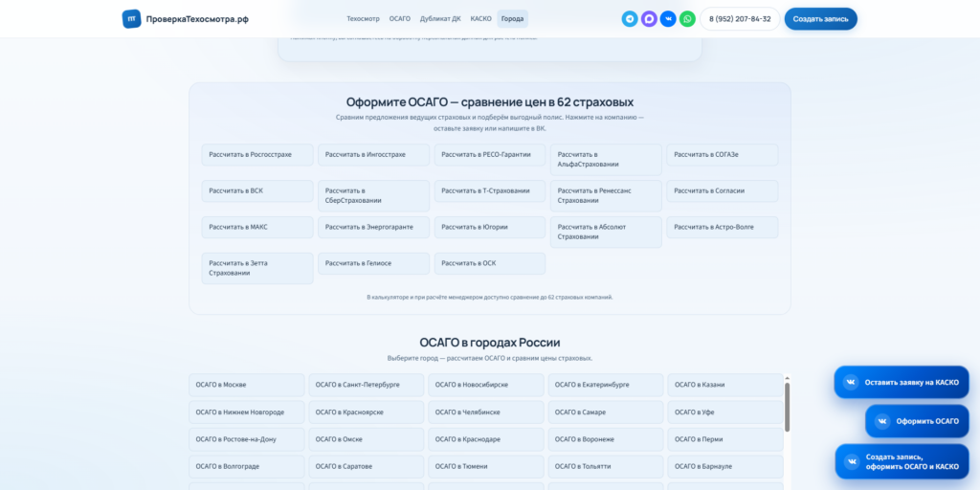Open ОСАГО в Уфе

tap(725, 412)
